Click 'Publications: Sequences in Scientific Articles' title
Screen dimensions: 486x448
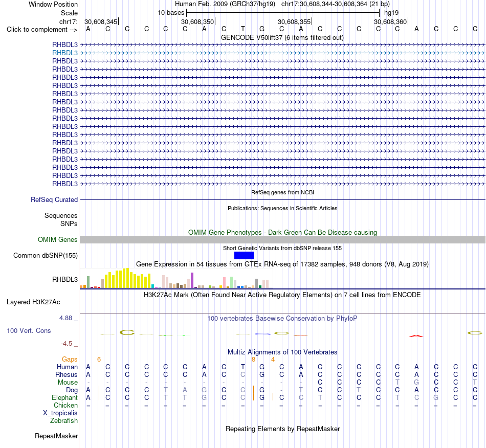click(x=282, y=208)
